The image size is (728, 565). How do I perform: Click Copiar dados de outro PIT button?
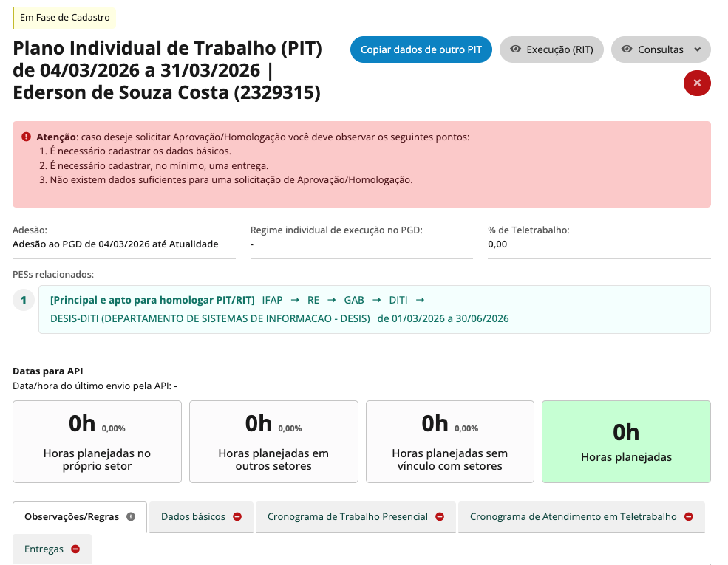[421, 49]
